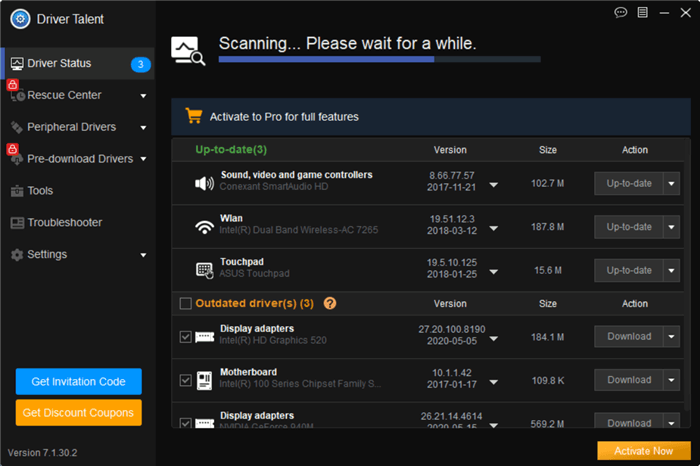Open Download dropdown arrow for Intel HD Graphics
700x466 pixels.
coord(671,337)
